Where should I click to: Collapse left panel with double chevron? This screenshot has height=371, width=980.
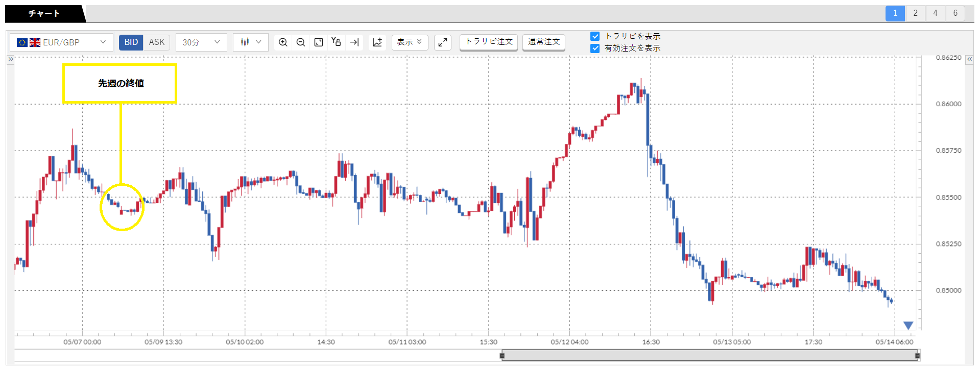pos(10,59)
